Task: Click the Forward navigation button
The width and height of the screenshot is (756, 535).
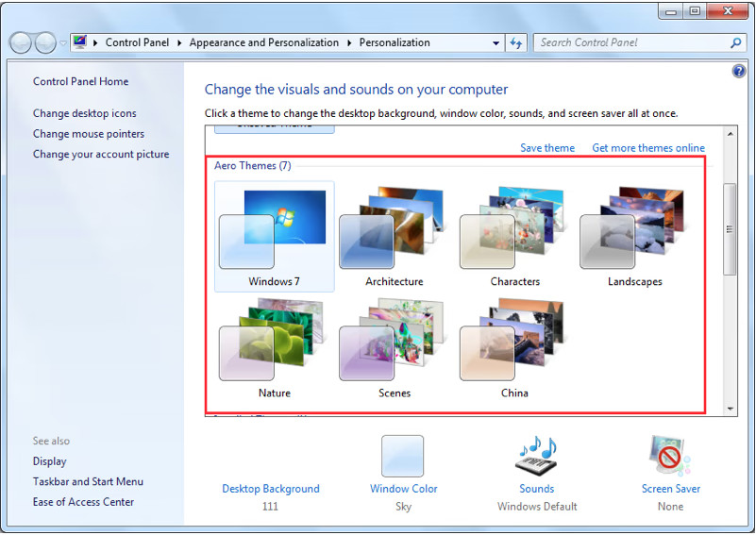Action: tap(45, 42)
